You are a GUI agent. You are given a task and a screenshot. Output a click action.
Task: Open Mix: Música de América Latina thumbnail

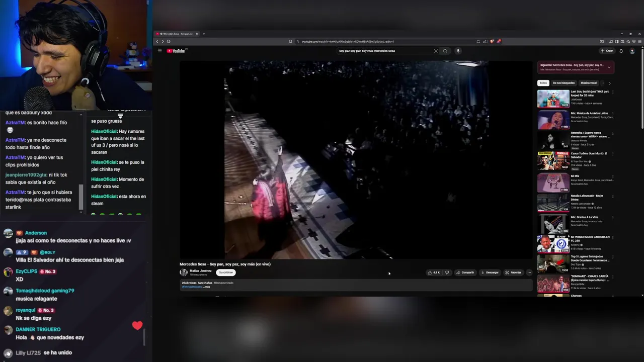[x=553, y=120]
